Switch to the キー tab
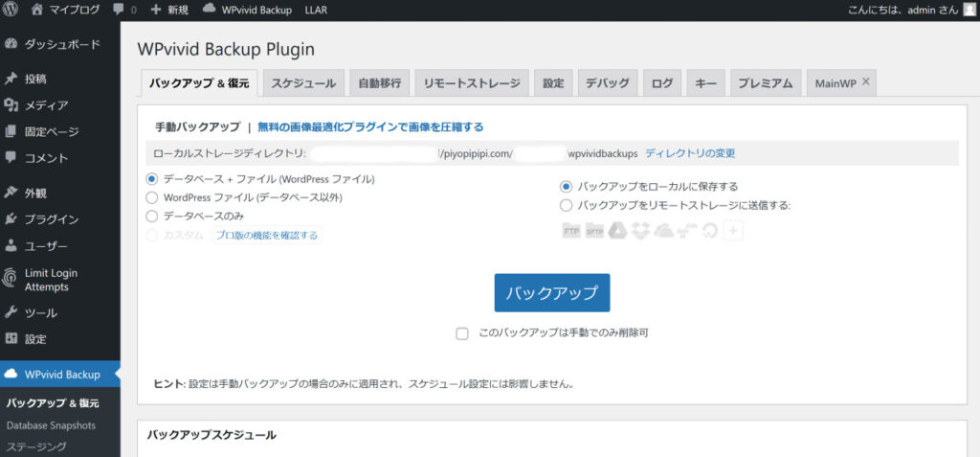The height and width of the screenshot is (457, 980). [705, 83]
